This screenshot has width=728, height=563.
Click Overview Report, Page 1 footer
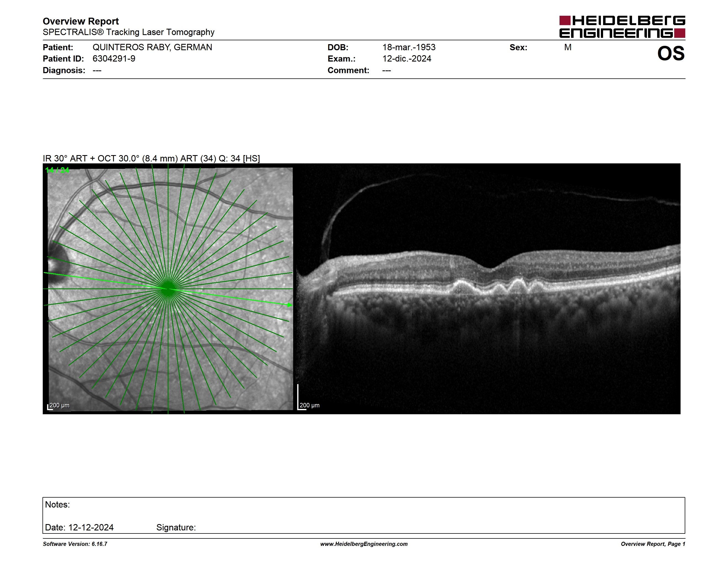tap(653, 544)
